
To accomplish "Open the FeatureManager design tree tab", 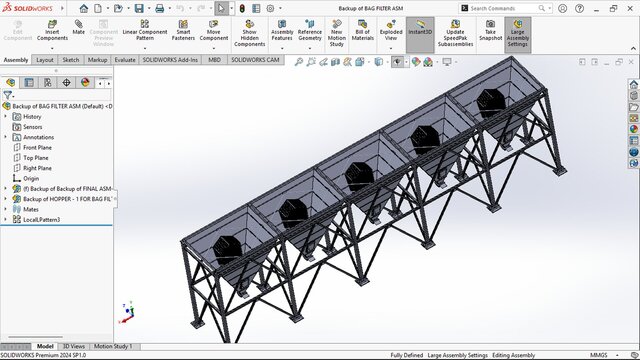I will point(11,82).
